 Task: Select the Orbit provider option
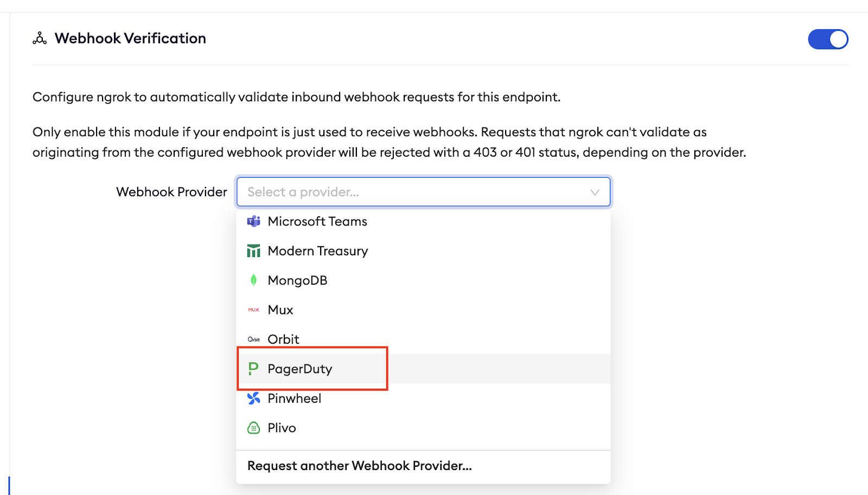click(283, 339)
